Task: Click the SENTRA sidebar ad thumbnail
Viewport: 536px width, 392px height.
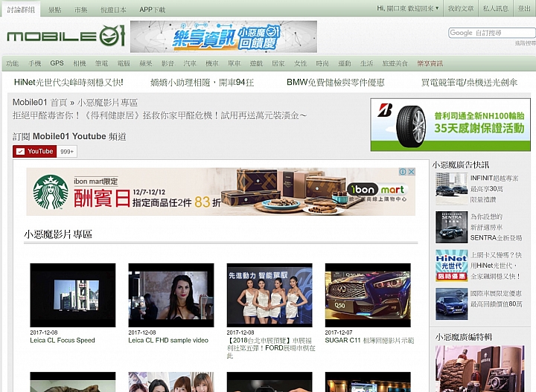Action: pyautogui.click(x=451, y=227)
